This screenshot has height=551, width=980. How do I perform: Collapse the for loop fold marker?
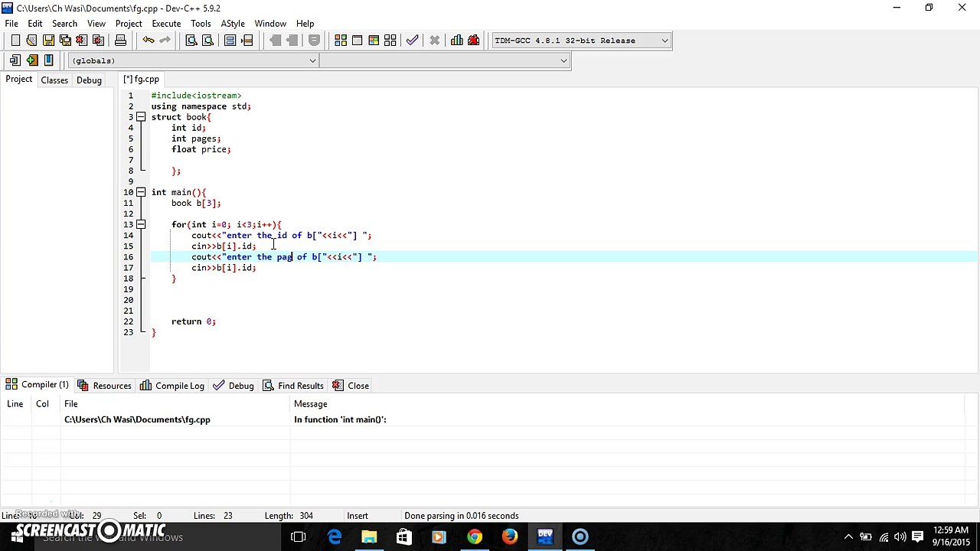point(141,224)
